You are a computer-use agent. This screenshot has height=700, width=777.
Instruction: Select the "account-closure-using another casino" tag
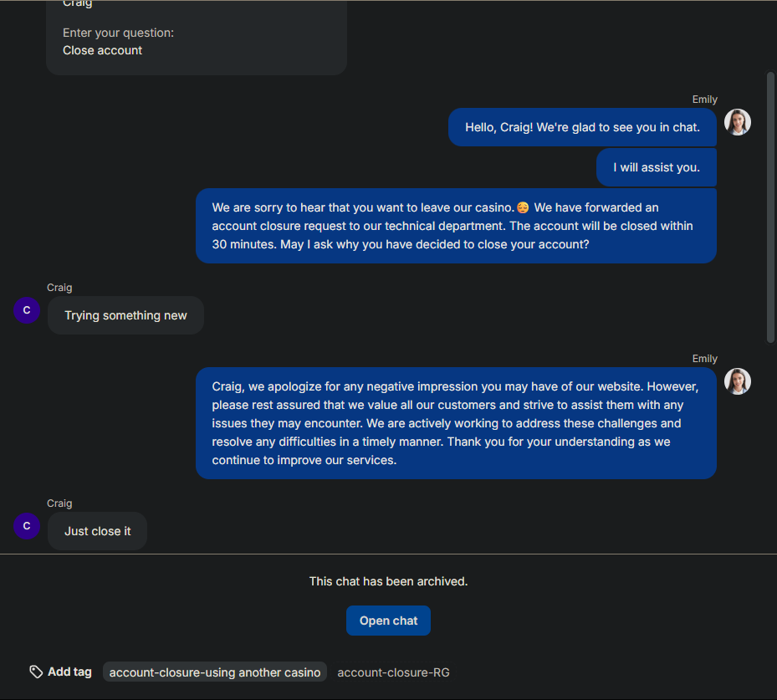pos(215,672)
